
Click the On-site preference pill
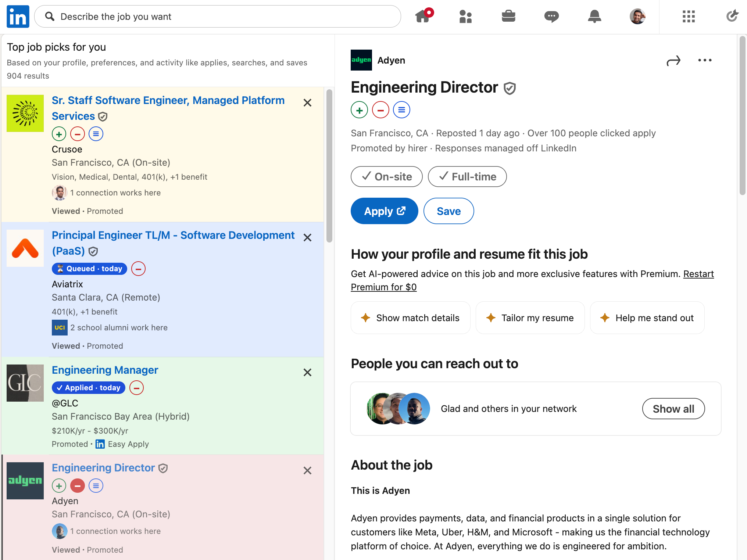point(386,177)
